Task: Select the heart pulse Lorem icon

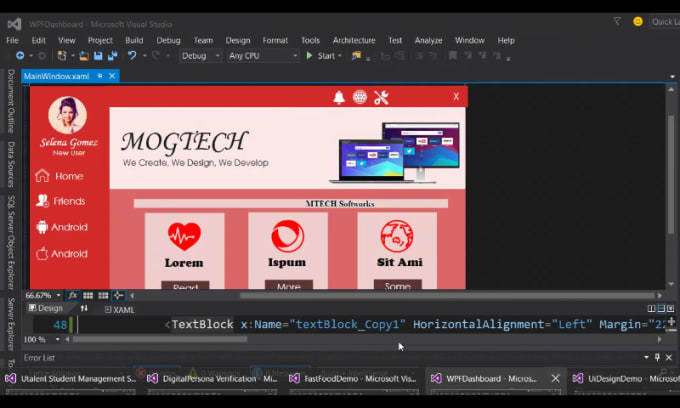Action: point(184,236)
